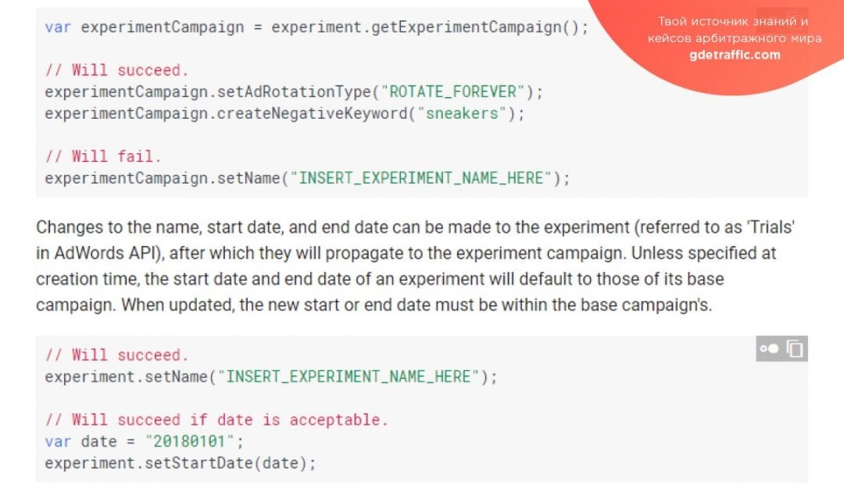
Task: Select the '// Will succeed.' comment above experiment.setName
Action: [x=116, y=355]
